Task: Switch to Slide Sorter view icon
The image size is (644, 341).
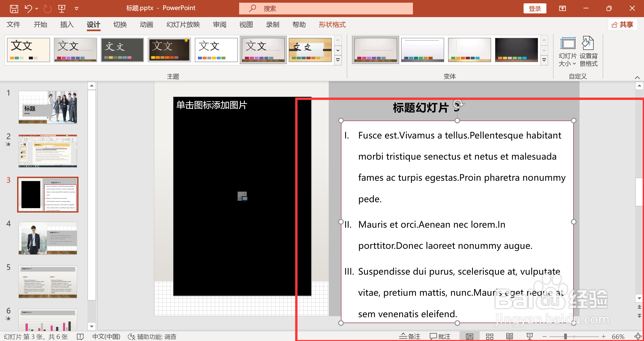Action: coord(490,336)
